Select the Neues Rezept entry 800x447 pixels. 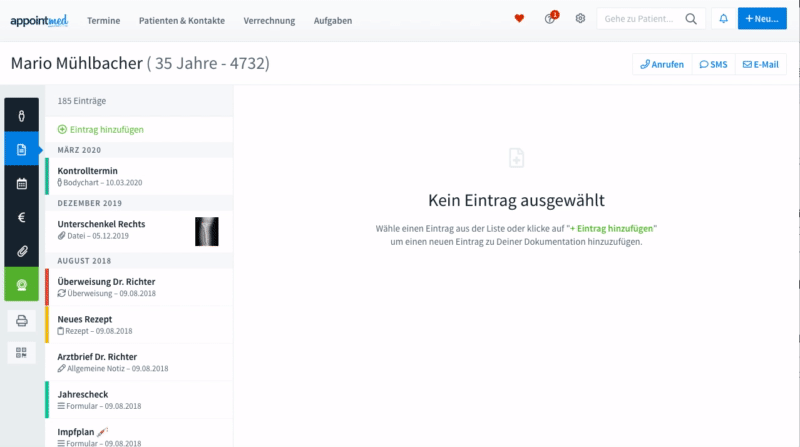pyautogui.click(x=139, y=325)
